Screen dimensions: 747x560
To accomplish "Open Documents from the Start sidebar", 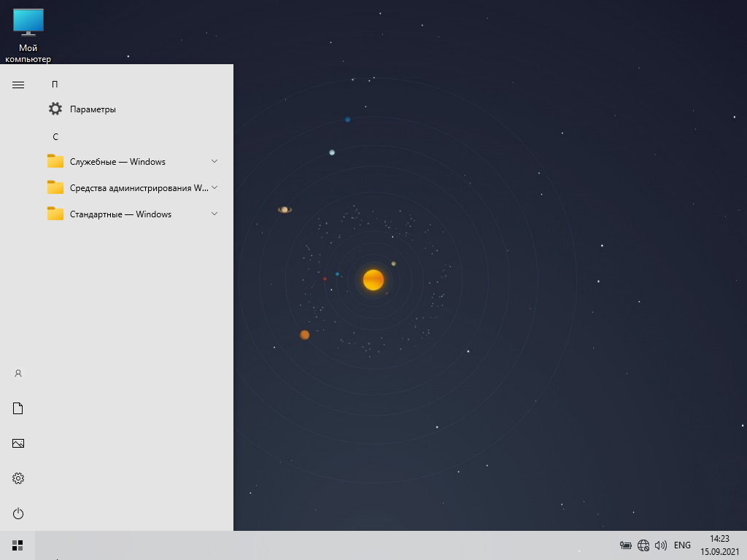I will point(18,408).
